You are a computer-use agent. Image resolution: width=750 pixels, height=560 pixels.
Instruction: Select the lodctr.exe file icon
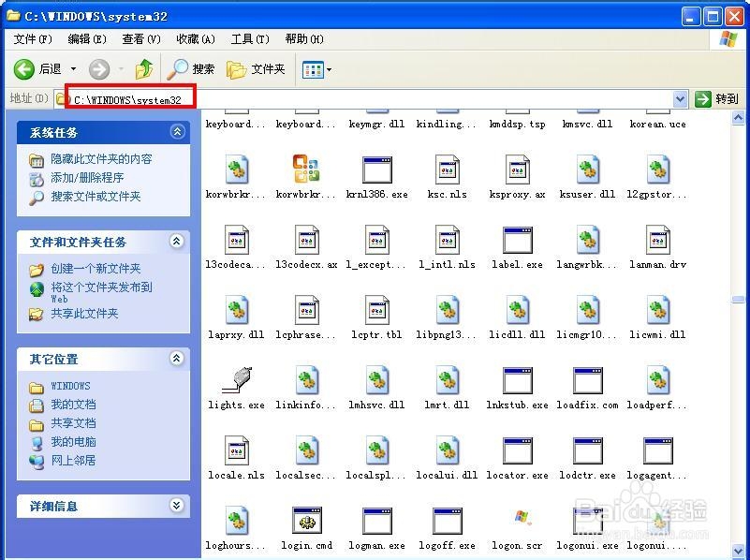[588, 451]
